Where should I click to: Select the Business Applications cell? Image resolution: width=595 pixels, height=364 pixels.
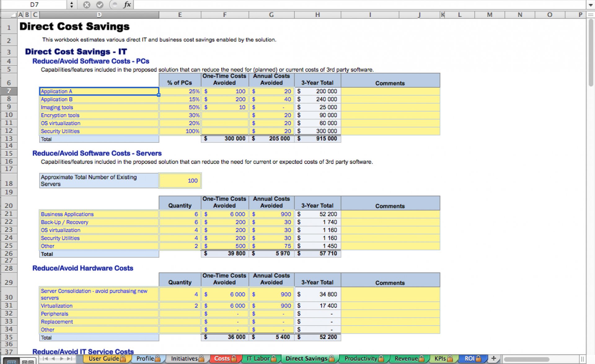99,214
